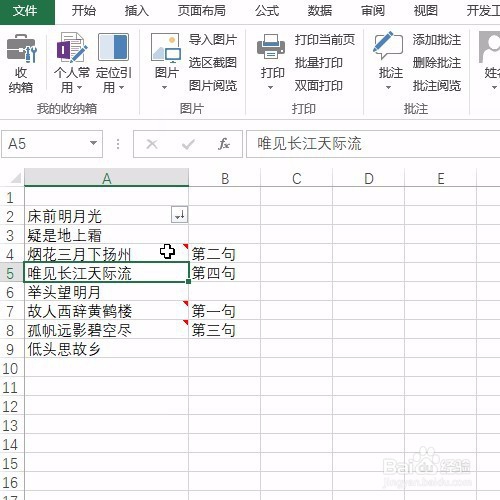The image size is (500, 500).
Task: Click the 批量打印 button
Action: [319, 63]
